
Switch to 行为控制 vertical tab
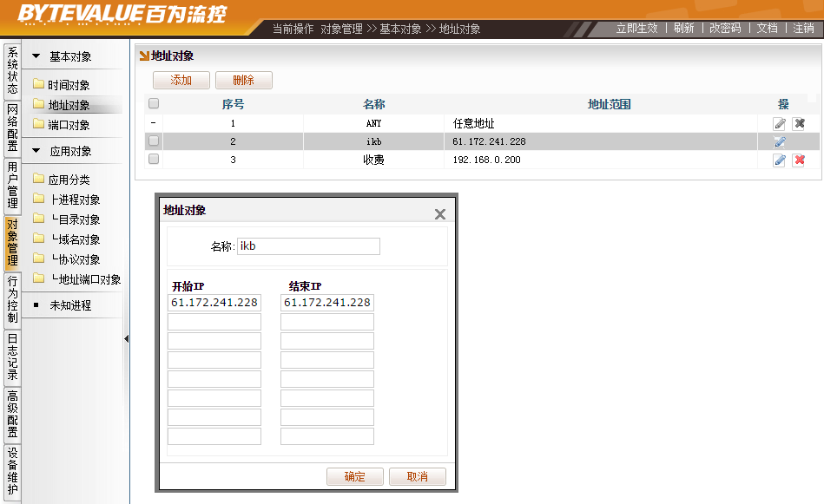[12, 299]
